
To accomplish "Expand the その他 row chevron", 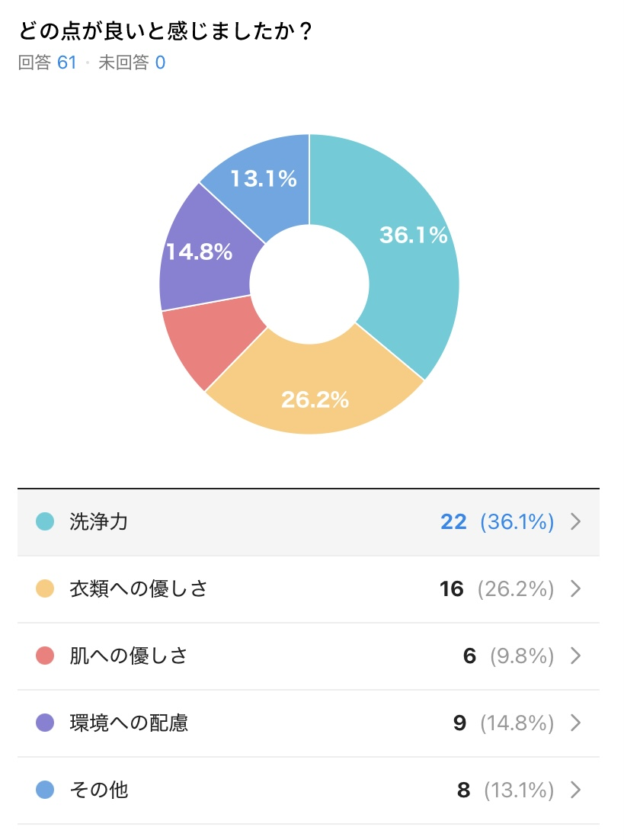I will pos(576,790).
